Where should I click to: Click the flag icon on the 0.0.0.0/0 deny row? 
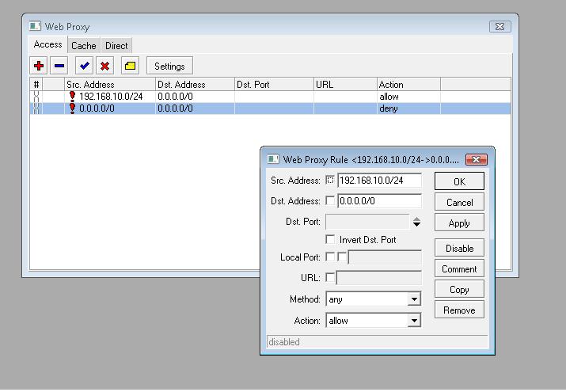[72, 108]
